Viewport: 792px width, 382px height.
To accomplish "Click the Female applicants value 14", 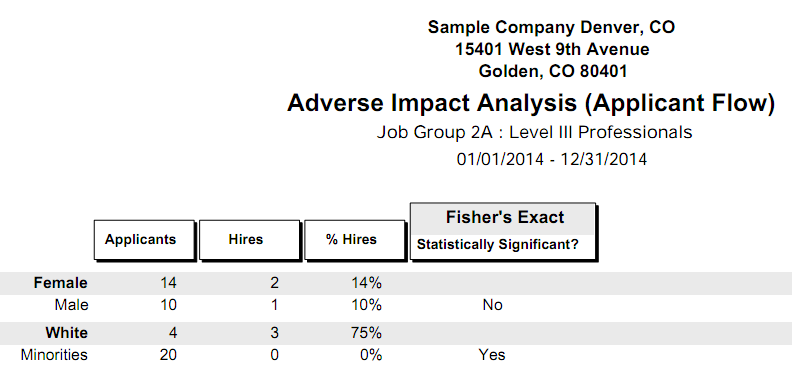I will coord(167,283).
